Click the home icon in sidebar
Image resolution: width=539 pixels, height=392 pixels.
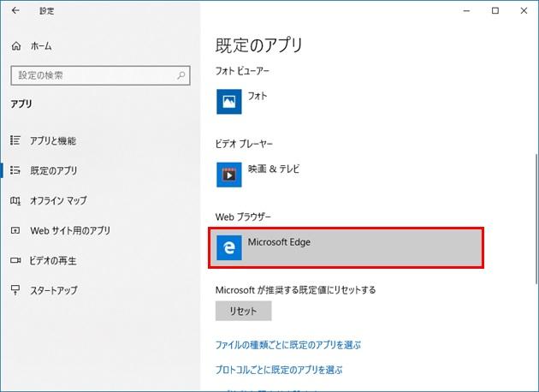16,46
